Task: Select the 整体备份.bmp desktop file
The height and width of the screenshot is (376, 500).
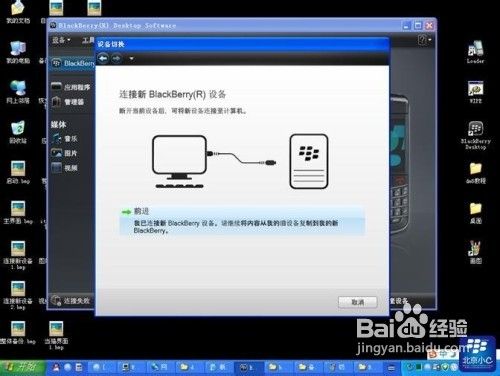Action: pos(18,332)
